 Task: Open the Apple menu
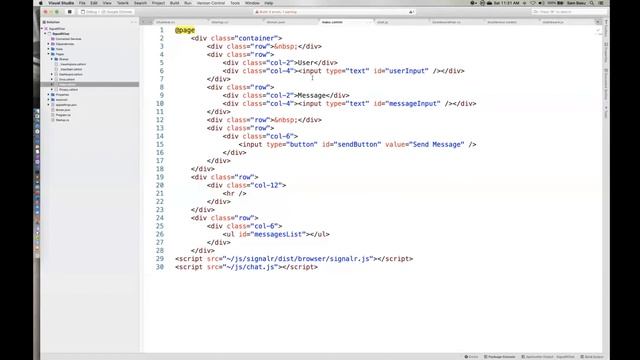click(40, 3)
